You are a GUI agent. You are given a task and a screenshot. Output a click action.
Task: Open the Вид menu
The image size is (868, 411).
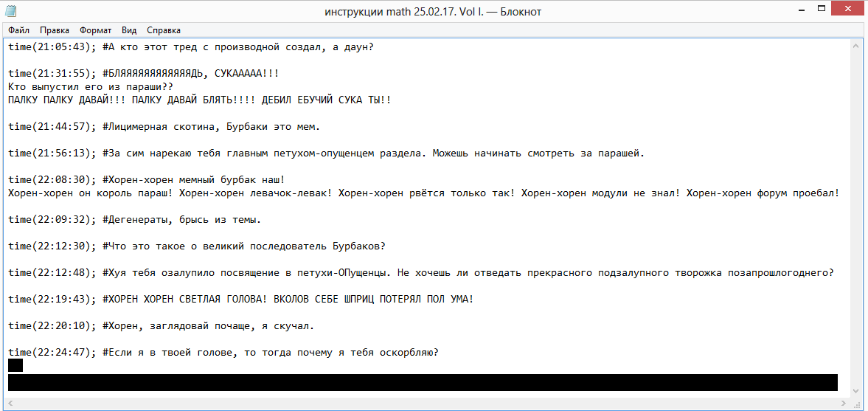(129, 30)
